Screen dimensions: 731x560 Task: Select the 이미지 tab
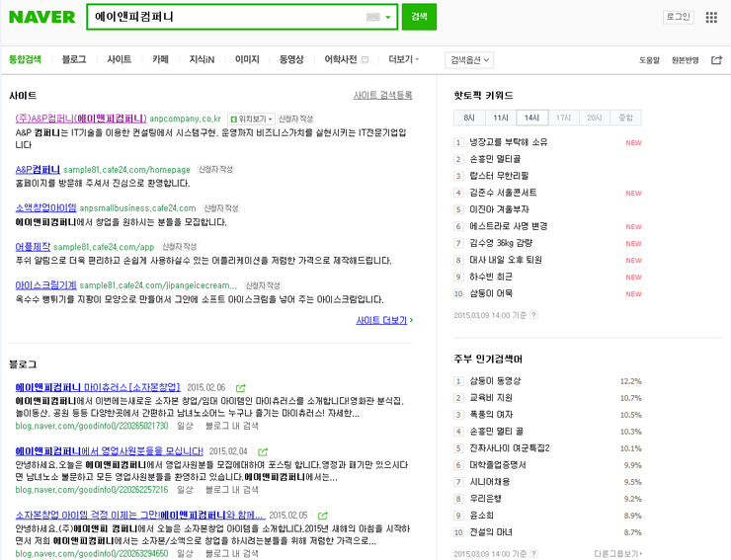247,59
